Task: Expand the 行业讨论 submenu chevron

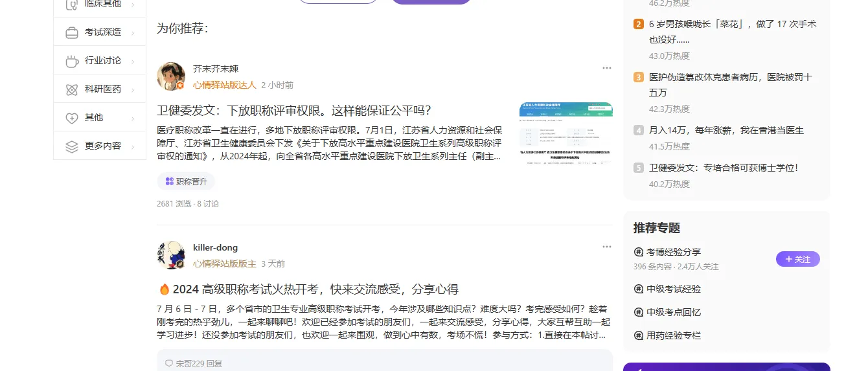Action: point(133,62)
